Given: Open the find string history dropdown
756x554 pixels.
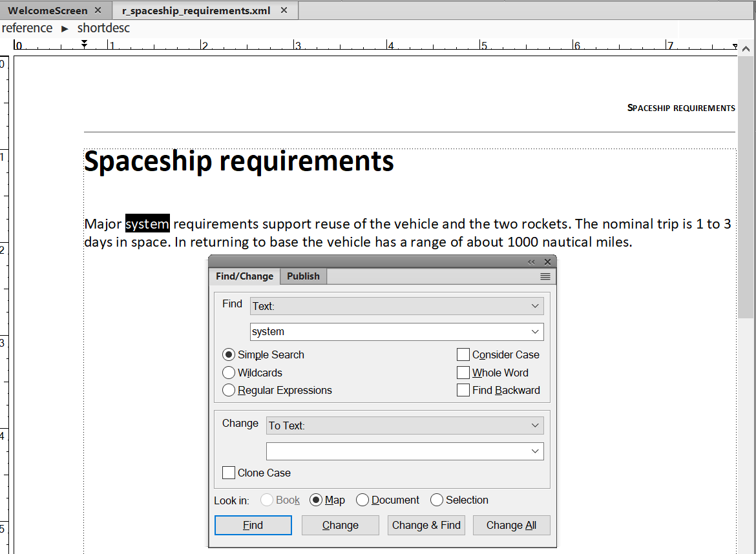Looking at the screenshot, I should [535, 332].
